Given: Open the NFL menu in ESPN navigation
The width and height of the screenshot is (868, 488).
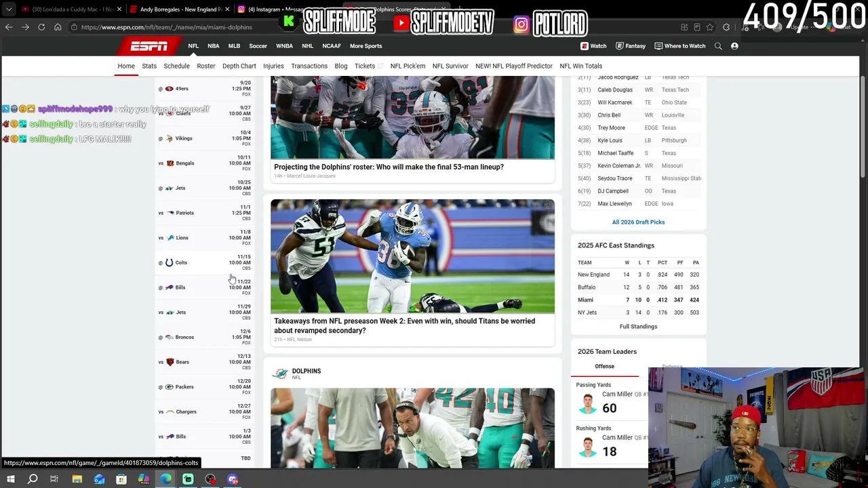Looking at the screenshot, I should click(x=193, y=46).
